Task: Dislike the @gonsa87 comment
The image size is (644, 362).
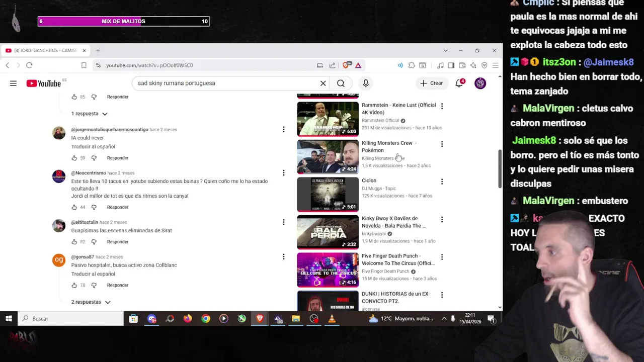Action: 94,285
